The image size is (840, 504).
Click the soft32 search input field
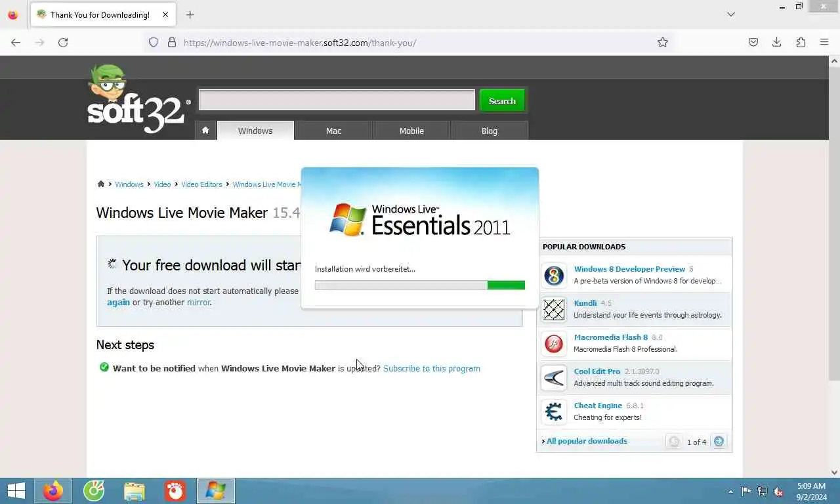click(337, 100)
